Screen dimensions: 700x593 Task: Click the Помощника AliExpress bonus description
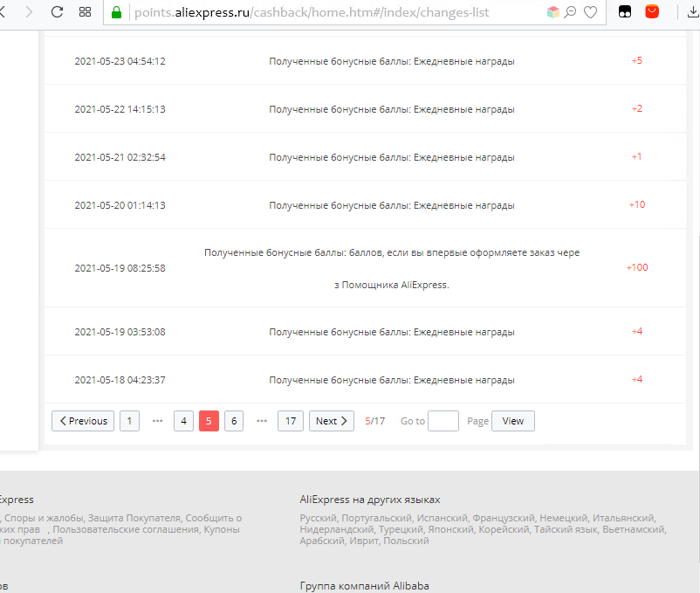point(392,268)
